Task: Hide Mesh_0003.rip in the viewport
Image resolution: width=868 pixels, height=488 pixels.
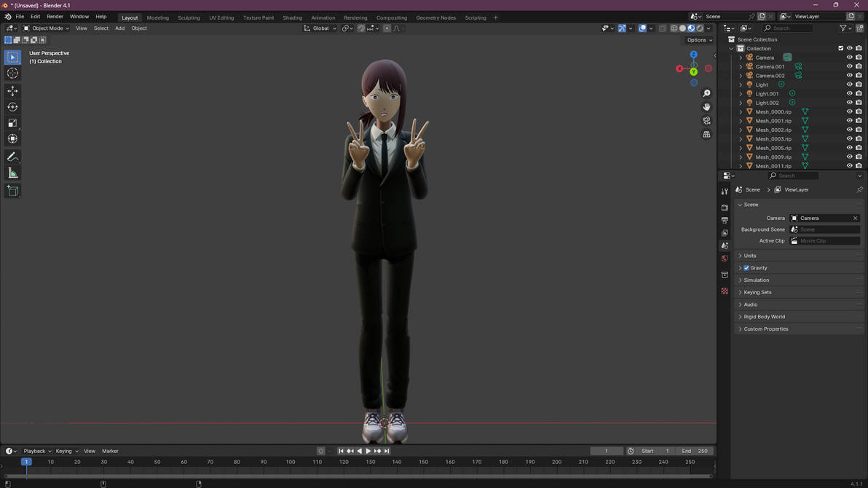Action: click(849, 139)
